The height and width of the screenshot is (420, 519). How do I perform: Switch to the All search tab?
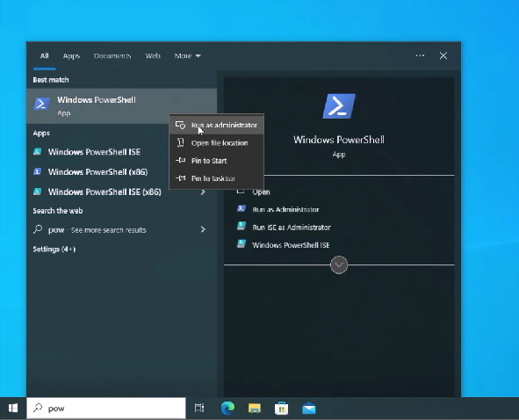coord(45,56)
